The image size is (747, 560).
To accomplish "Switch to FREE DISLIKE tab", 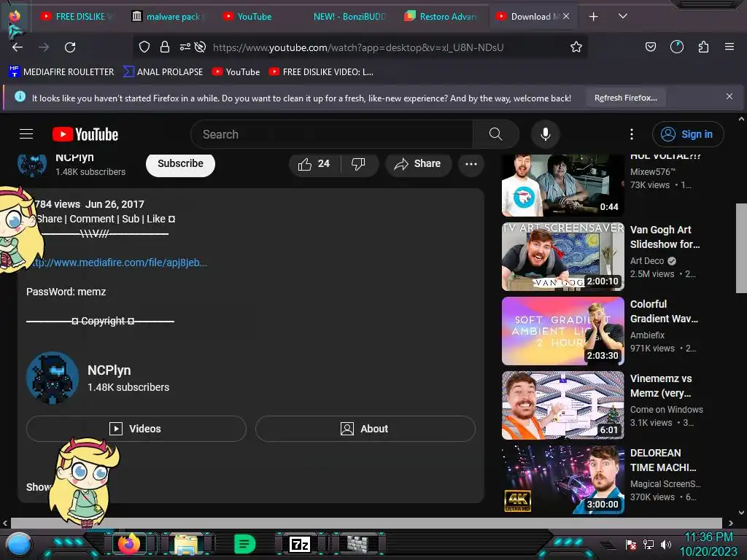I will click(x=77, y=17).
